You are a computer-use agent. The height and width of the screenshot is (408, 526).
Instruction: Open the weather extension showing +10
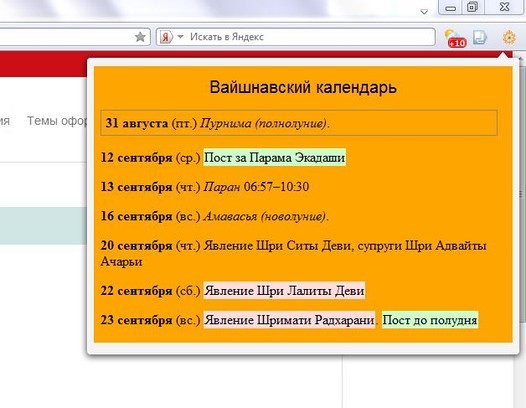tap(455, 39)
